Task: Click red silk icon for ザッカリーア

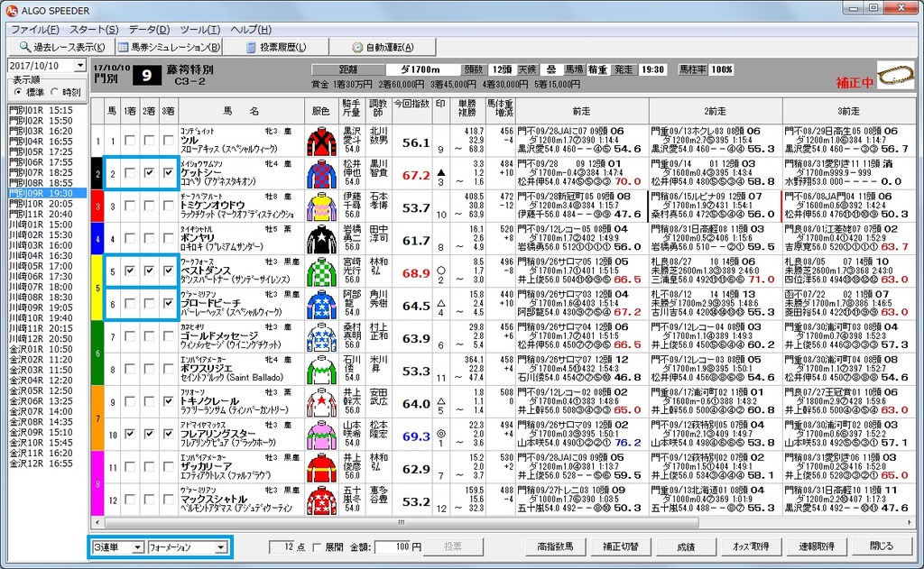Action: coord(321,468)
